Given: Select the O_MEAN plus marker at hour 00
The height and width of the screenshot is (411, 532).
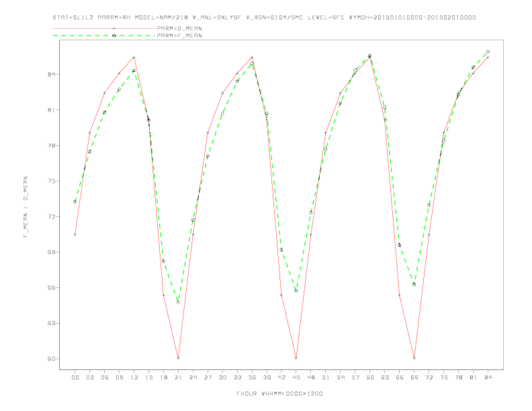Looking at the screenshot, I should pyautogui.click(x=75, y=234).
